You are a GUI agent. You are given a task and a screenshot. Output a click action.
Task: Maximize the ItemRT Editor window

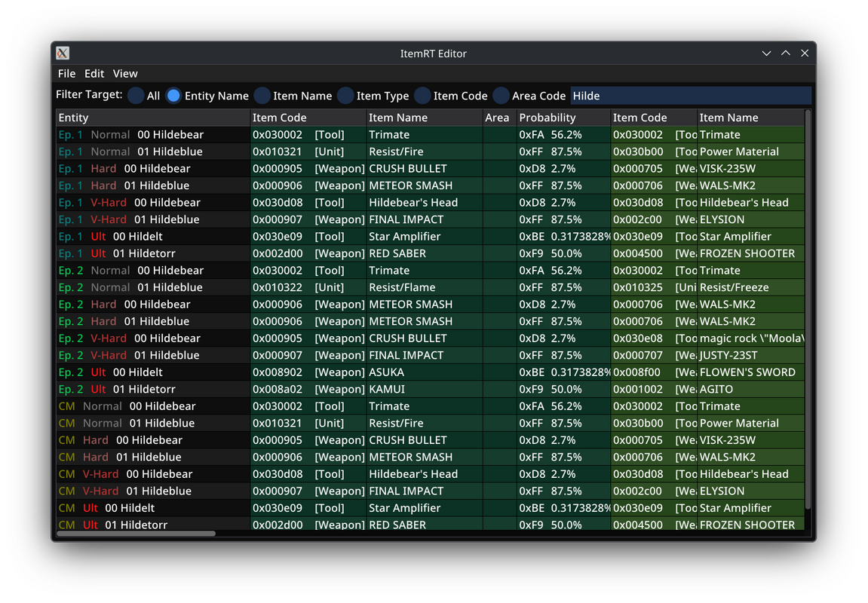point(786,53)
